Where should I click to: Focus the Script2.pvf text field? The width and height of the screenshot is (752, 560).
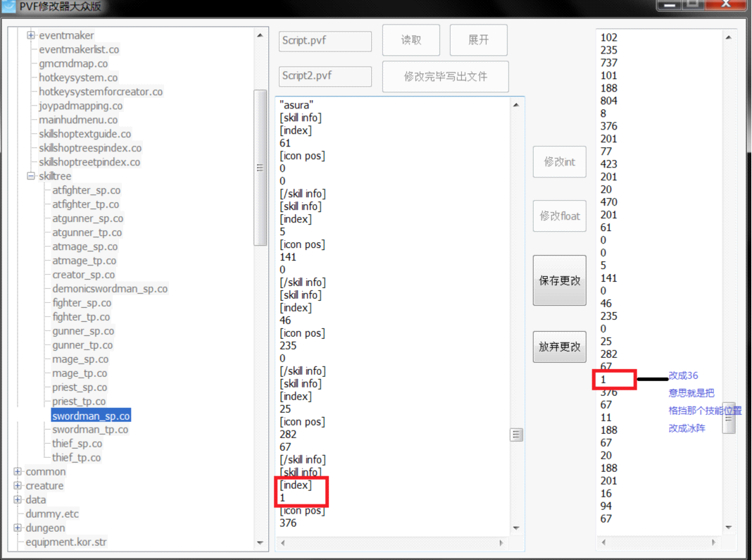[325, 76]
